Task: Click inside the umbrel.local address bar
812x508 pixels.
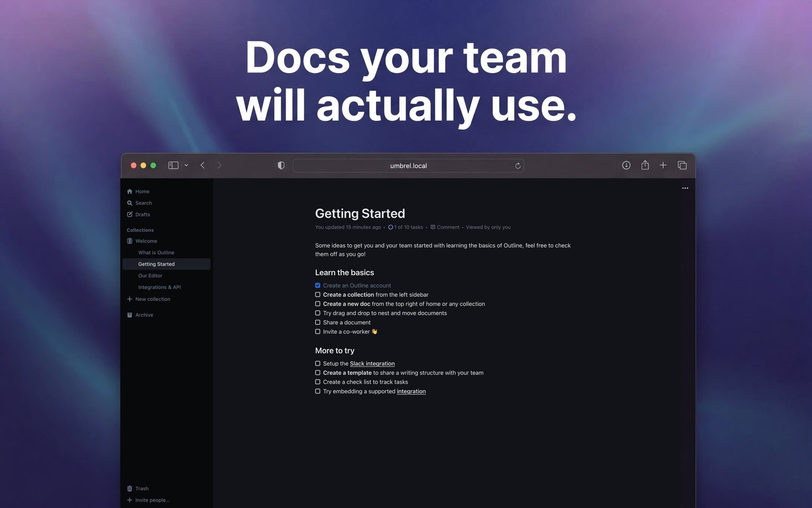Action: 408,165
